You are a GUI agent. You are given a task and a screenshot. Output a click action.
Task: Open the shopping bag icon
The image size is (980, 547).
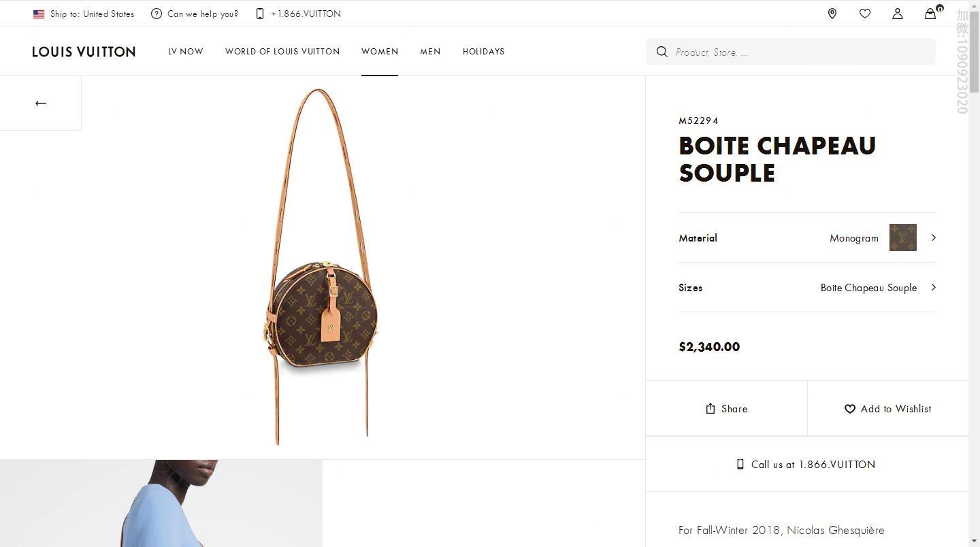[930, 14]
